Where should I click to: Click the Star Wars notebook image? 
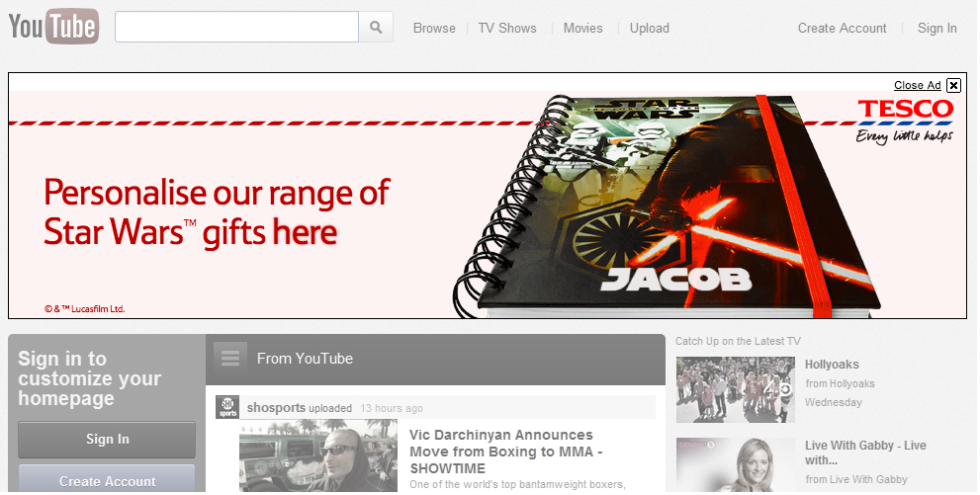coord(666,206)
